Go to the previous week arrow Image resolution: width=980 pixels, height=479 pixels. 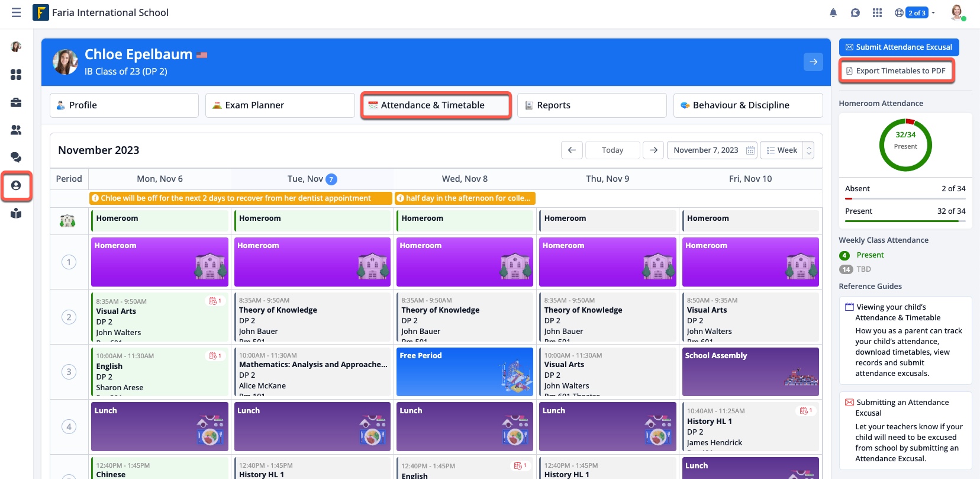[x=572, y=150]
